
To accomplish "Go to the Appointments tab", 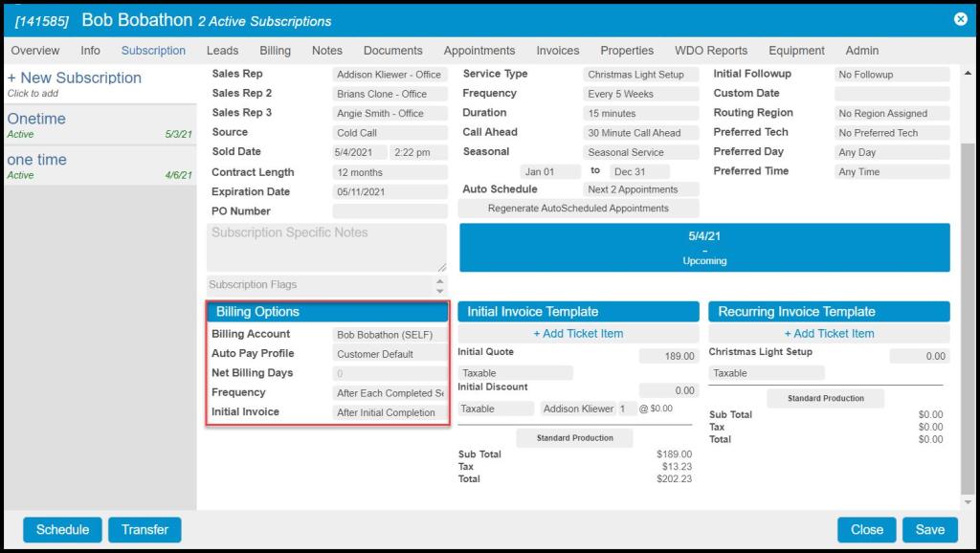I will (479, 51).
